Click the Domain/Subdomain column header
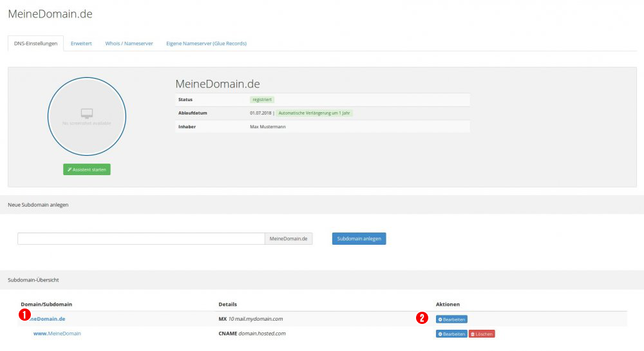644x351 pixels. click(46, 304)
